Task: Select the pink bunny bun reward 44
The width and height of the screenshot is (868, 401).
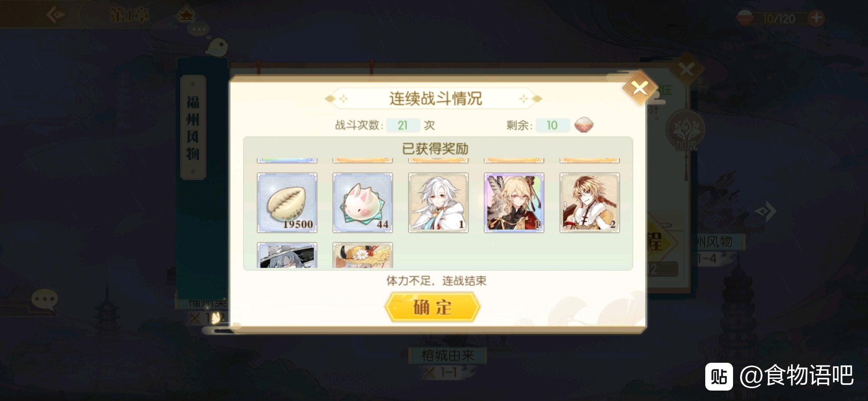Action: click(362, 202)
